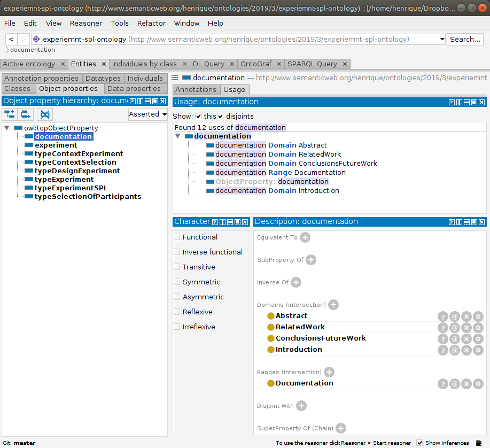Uncheck the disjoints checkbox
This screenshot has width=490, height=448.
tap(220, 117)
